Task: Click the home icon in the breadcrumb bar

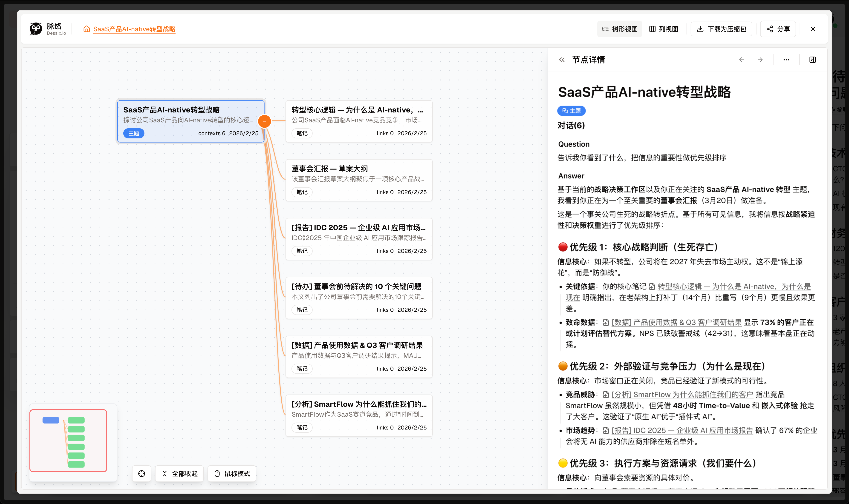Action: 86,29
